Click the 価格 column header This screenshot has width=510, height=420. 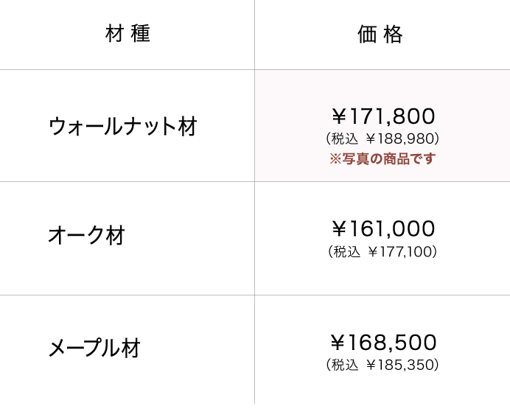[x=381, y=35]
